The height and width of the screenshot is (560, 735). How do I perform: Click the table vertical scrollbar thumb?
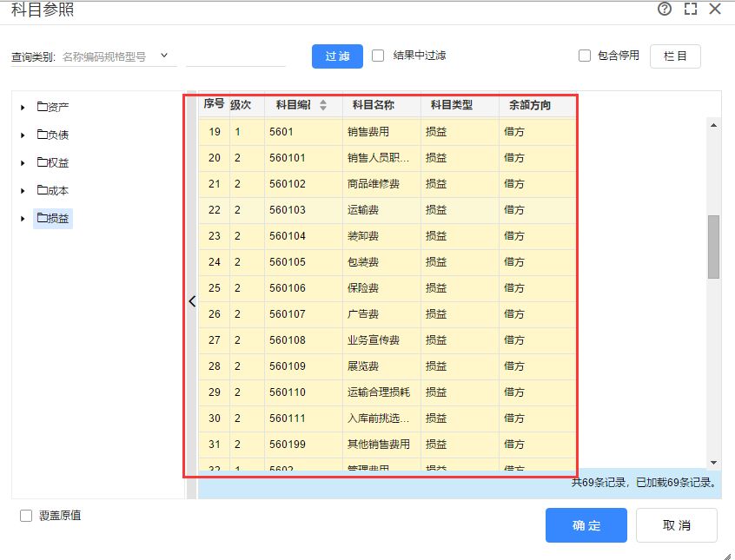tap(713, 247)
